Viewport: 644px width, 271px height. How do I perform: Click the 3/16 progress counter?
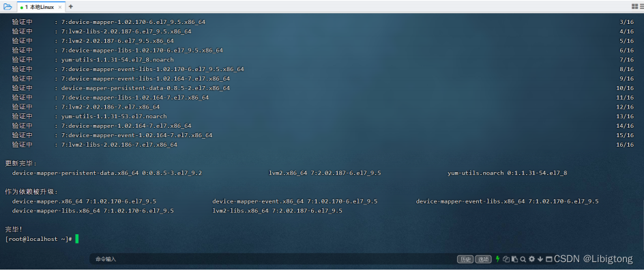(x=627, y=22)
